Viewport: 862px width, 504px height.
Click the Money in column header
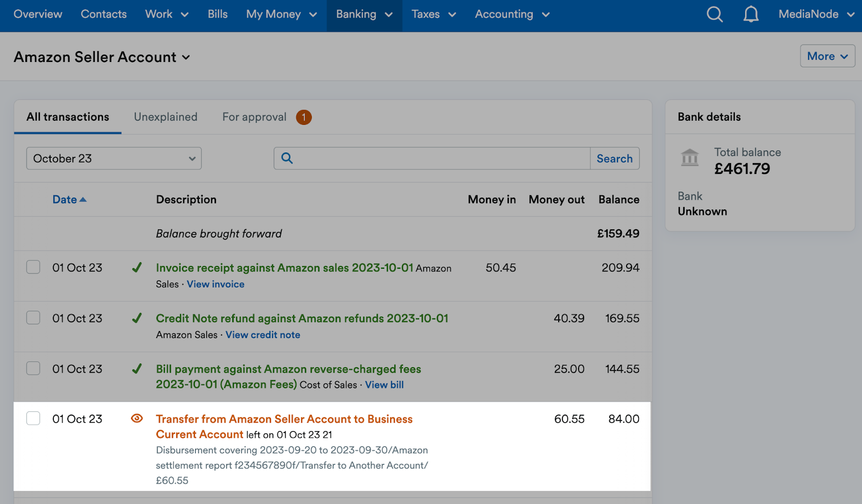492,199
